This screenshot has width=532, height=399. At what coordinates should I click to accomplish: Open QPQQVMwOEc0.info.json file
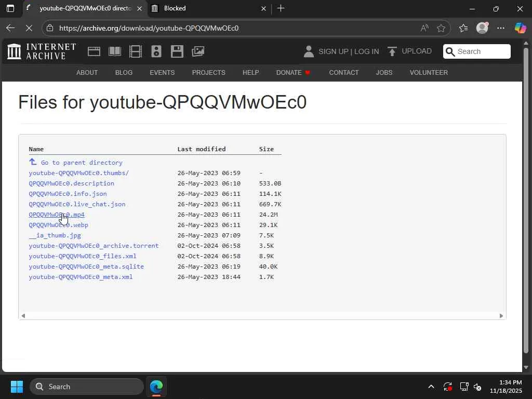(x=68, y=194)
